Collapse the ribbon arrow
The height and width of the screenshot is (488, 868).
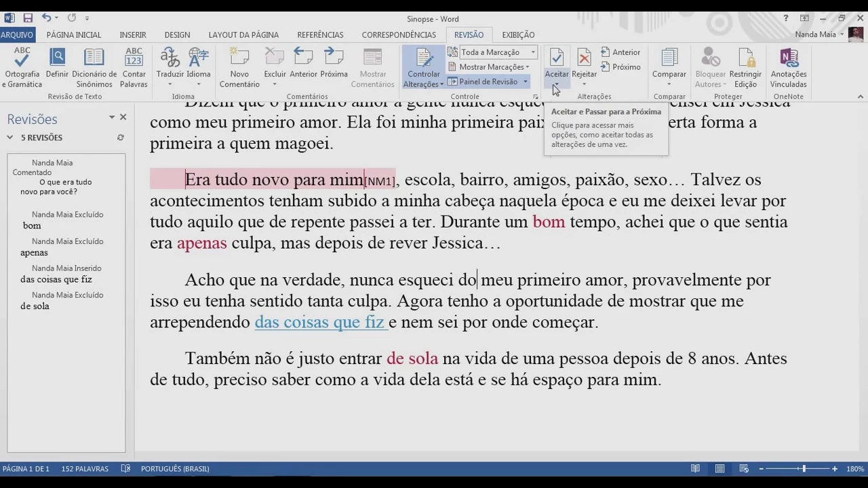click(861, 97)
